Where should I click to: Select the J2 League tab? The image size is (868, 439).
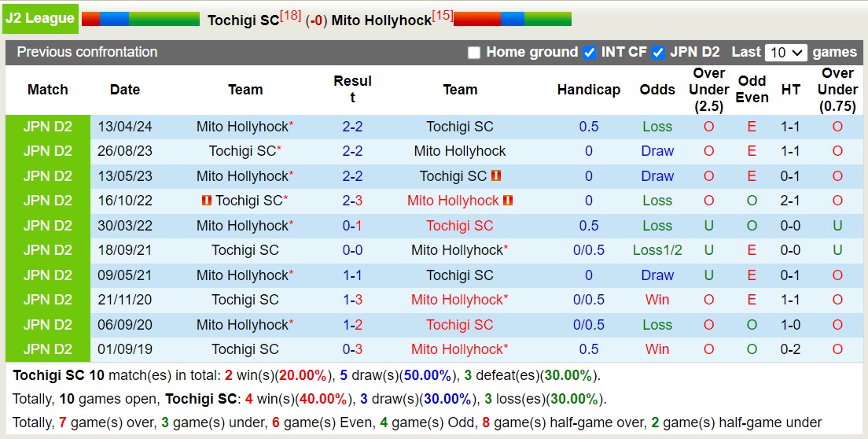point(40,18)
